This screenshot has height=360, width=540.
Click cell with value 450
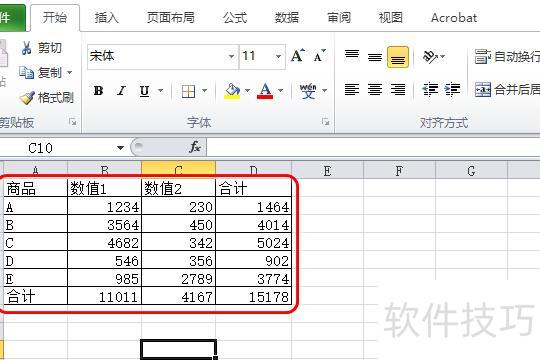(178, 224)
